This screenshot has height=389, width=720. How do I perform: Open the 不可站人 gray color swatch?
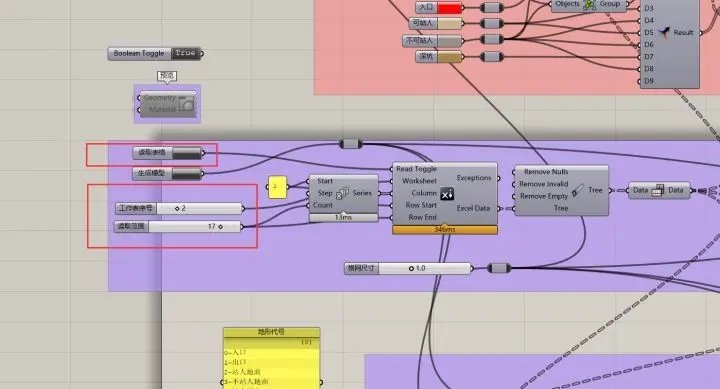point(450,41)
